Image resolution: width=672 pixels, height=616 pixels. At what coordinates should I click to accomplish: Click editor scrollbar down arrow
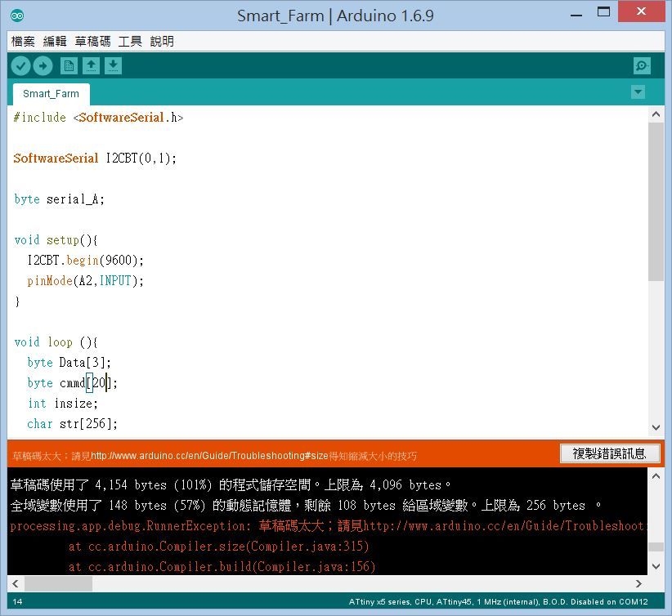(656, 427)
